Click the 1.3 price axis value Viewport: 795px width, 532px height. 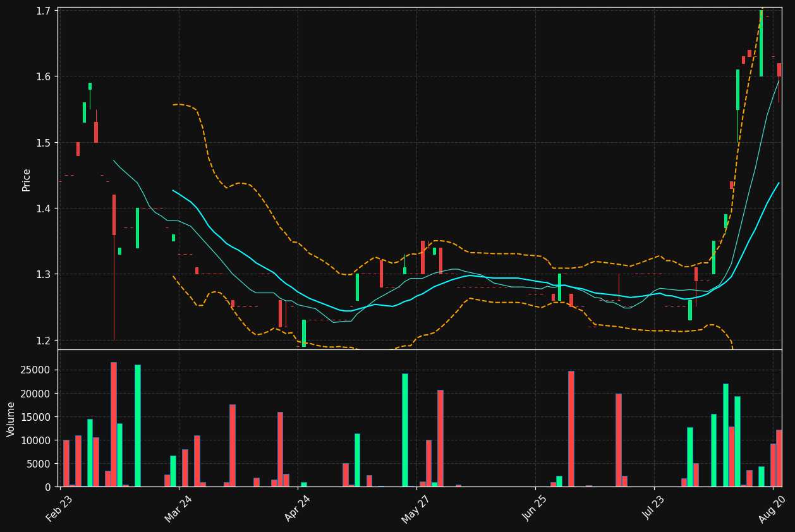(44, 274)
